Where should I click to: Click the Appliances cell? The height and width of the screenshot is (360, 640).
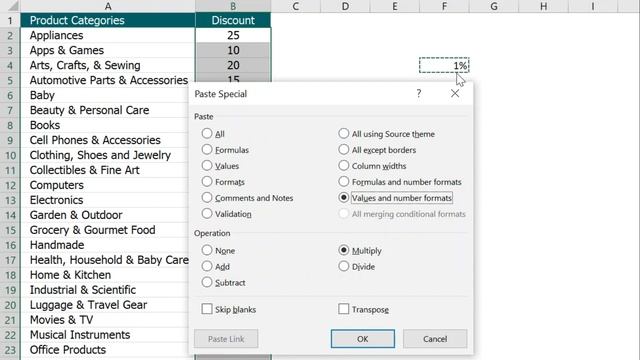click(108, 36)
